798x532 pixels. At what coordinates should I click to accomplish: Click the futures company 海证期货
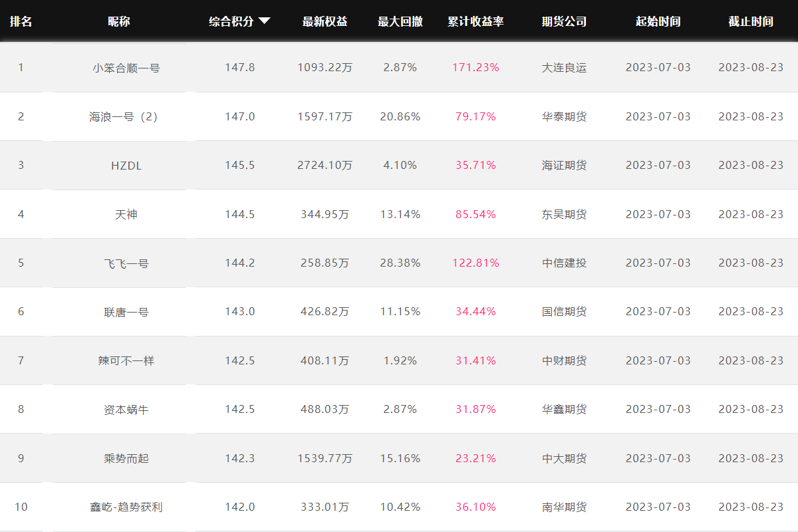coord(565,166)
